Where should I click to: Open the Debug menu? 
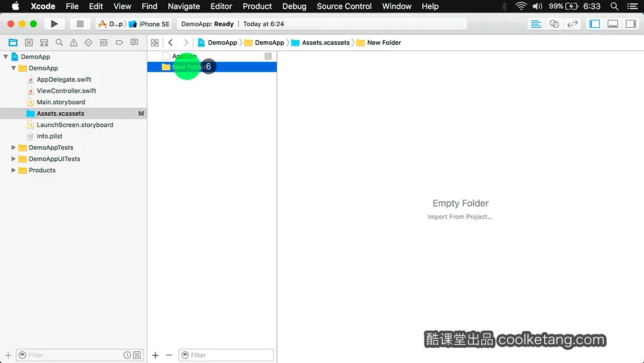[x=294, y=6]
